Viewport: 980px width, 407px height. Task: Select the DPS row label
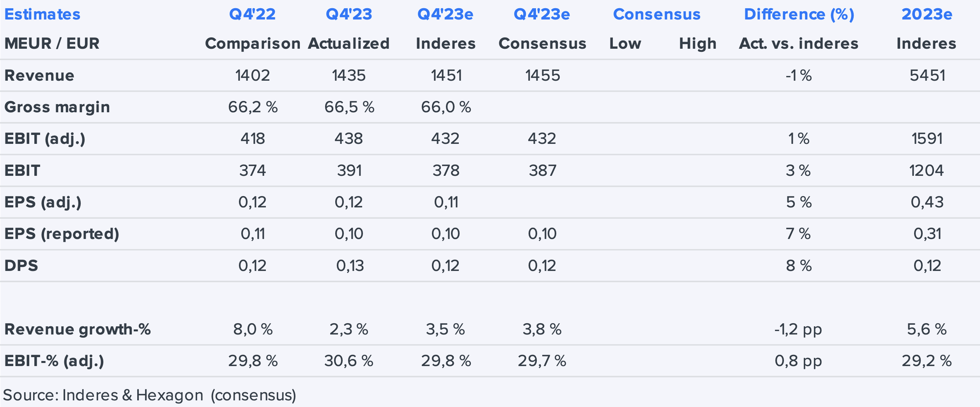click(21, 265)
